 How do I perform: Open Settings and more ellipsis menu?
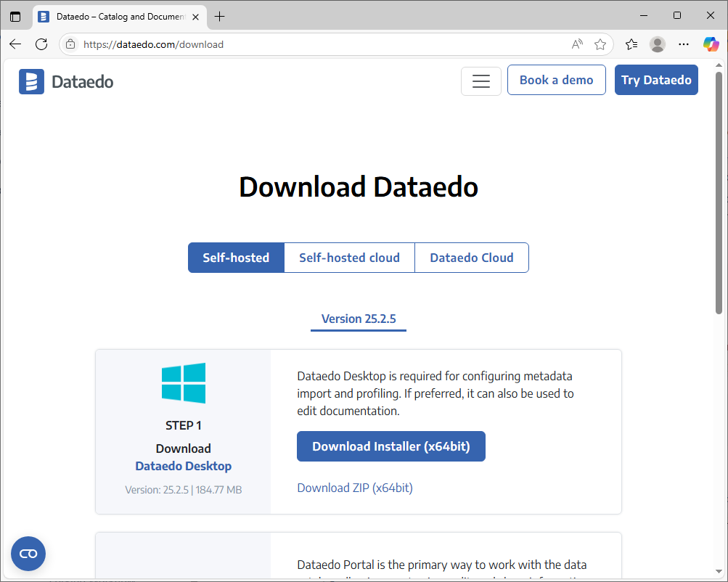pyautogui.click(x=684, y=44)
